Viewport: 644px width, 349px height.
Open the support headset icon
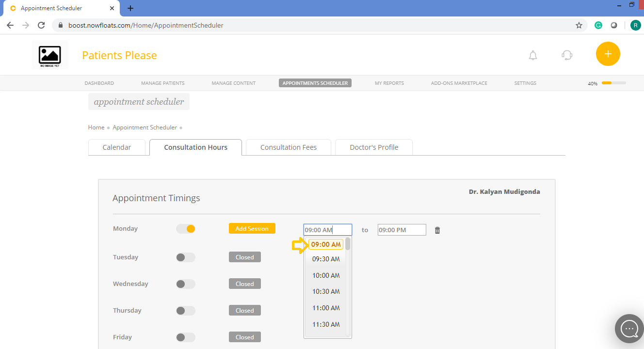coord(567,55)
